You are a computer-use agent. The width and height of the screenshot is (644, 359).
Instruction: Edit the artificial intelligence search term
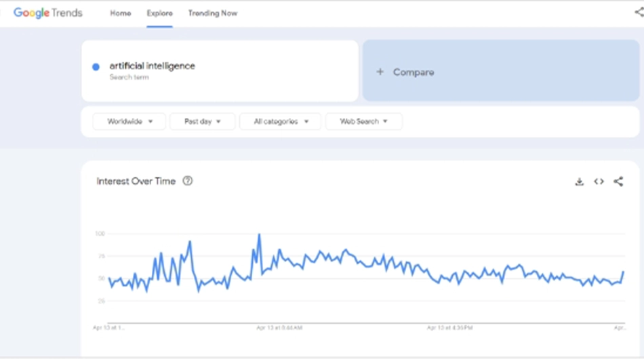[152, 66]
